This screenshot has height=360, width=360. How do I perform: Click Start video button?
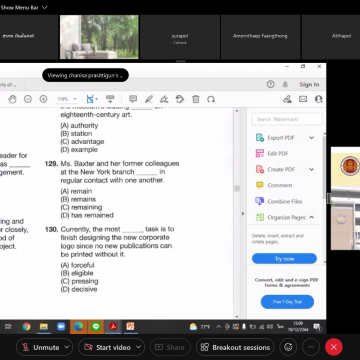[107, 347]
